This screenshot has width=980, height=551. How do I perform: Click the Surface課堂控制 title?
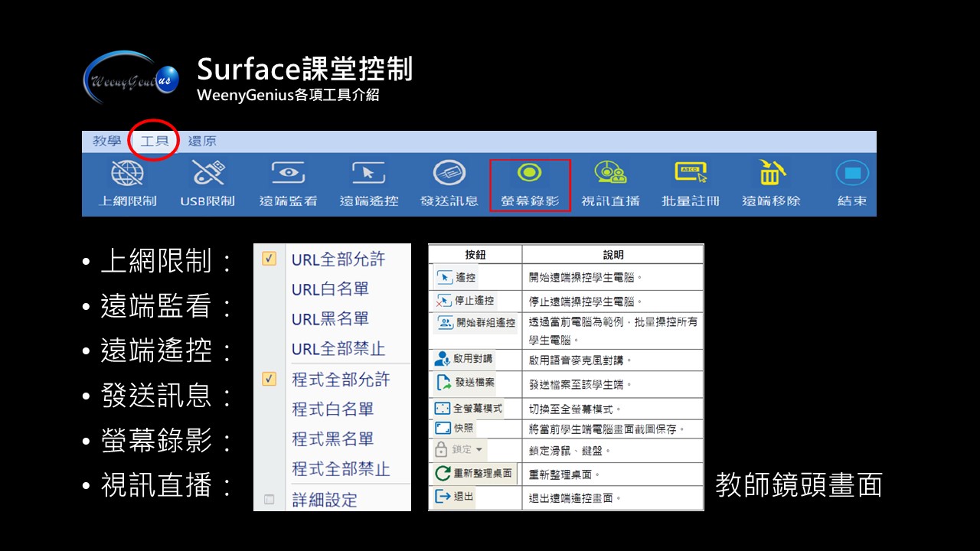click(305, 69)
